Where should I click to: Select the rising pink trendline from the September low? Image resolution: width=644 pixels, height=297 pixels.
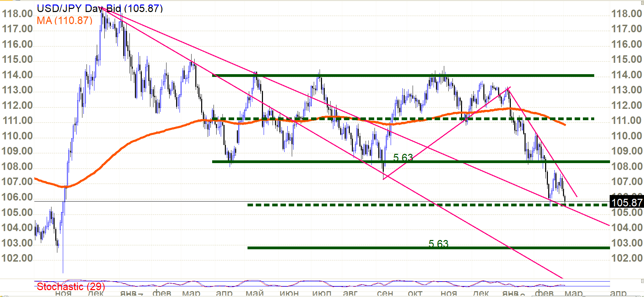pyautogui.click(x=446, y=133)
